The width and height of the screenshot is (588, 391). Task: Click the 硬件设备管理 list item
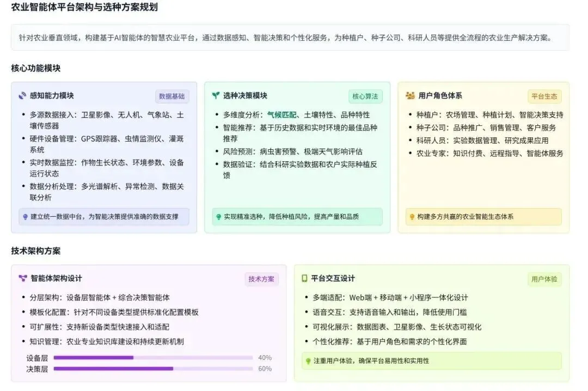coord(107,144)
